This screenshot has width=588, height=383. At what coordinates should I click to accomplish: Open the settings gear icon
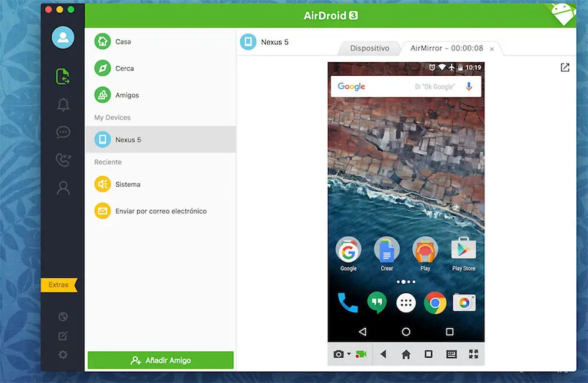[63, 355]
